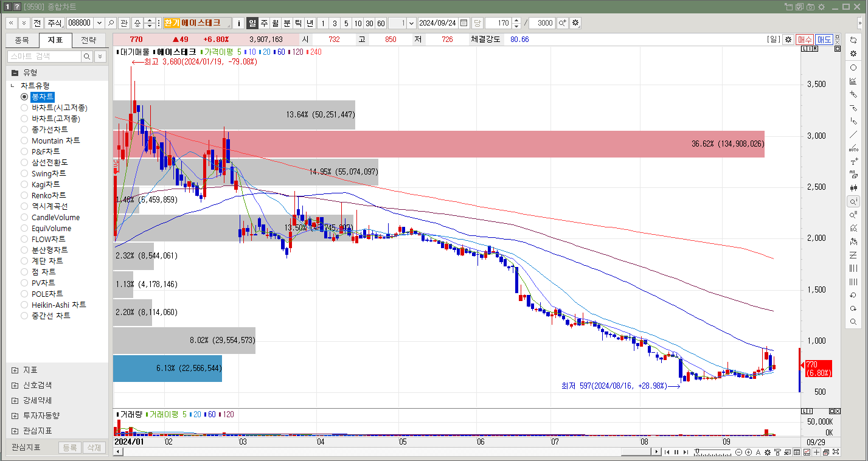Click the gear icon in bottom toolbar

click(768, 452)
